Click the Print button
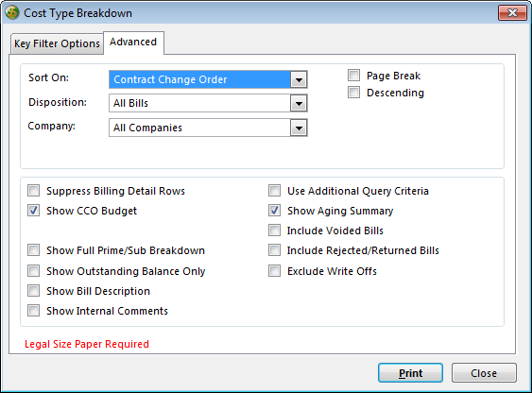This screenshot has width=532, height=393. click(410, 373)
